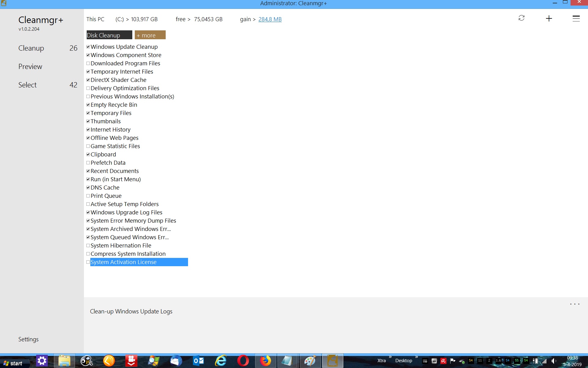Tick the System Activation License checkbox

coord(88,262)
